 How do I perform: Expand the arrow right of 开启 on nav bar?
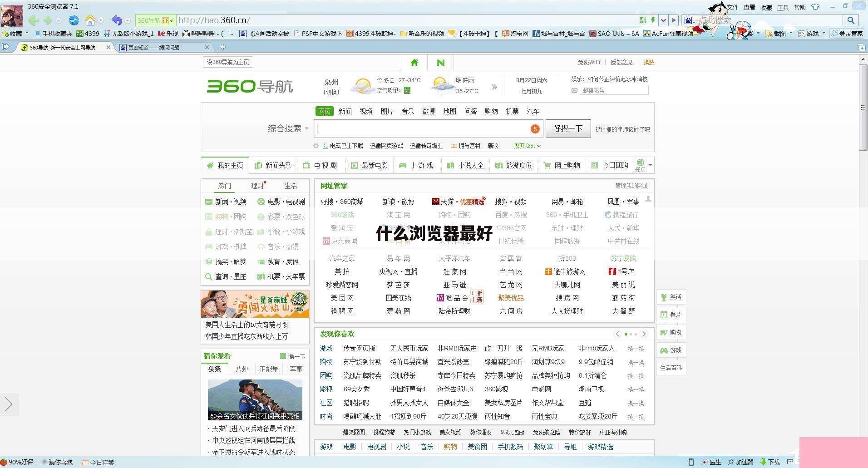tap(650, 165)
